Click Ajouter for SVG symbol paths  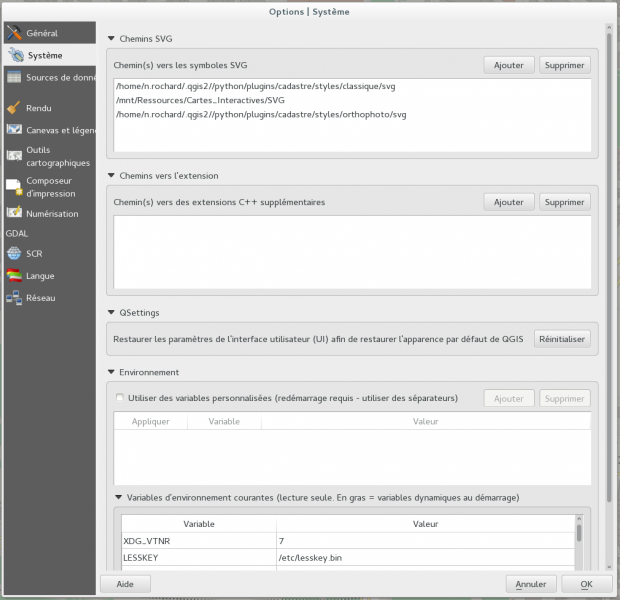508,65
